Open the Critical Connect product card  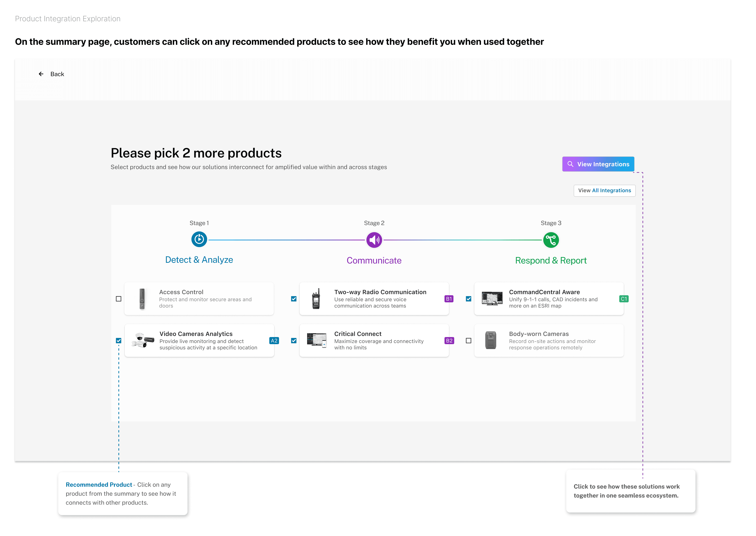pyautogui.click(x=374, y=340)
